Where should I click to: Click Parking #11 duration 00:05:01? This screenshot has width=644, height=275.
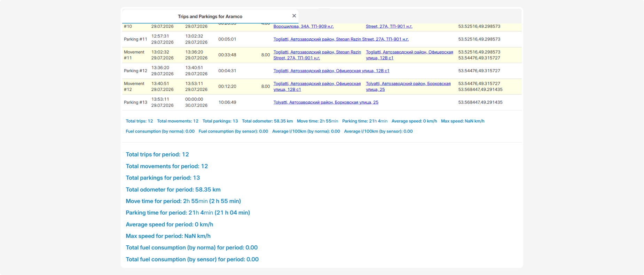coord(227,39)
